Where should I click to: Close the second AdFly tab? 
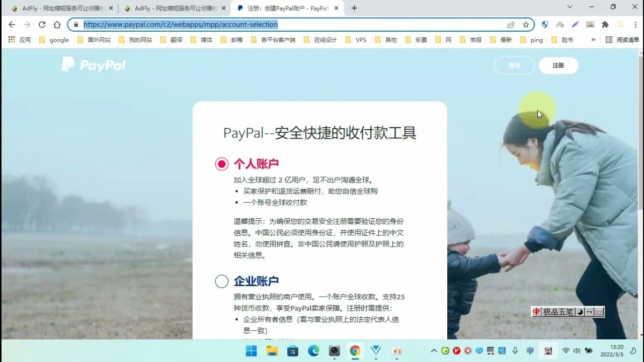(223, 8)
